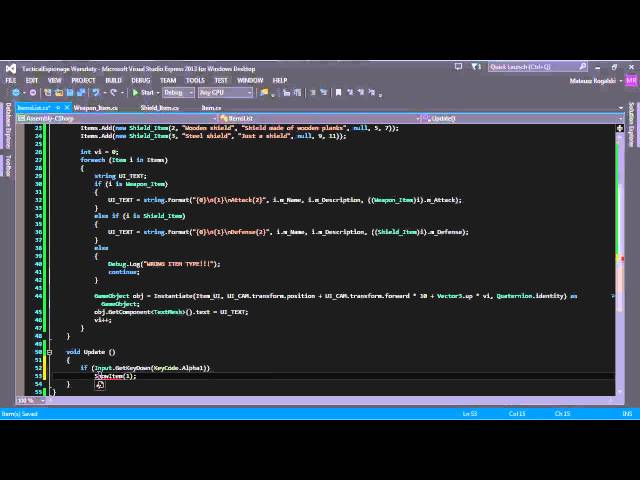Viewport: 640px width, 480px height.
Task: Click the quick action icon under ShowItem
Action: point(100,385)
